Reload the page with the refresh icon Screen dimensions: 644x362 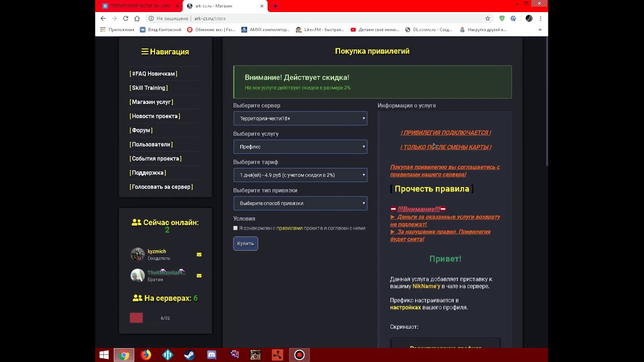point(126,19)
